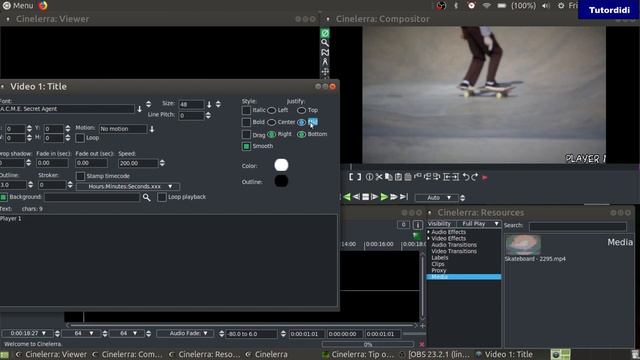The image size is (640, 360).
Task: Click the in/out point brackets icon
Action: (x=355, y=177)
